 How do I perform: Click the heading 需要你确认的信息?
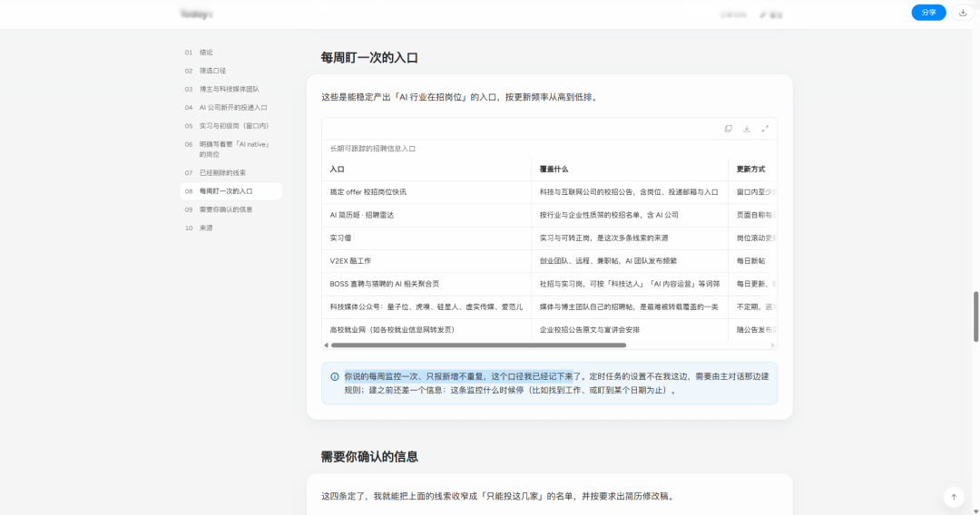[x=369, y=456]
